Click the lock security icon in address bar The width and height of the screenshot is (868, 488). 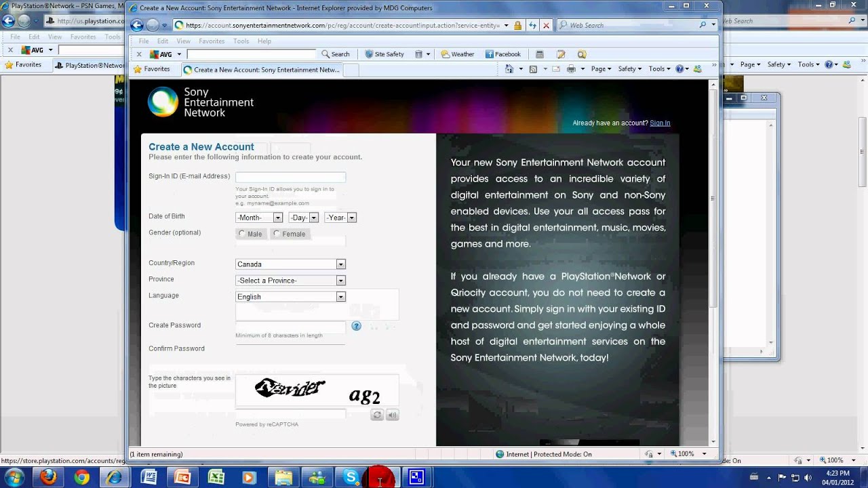click(517, 25)
